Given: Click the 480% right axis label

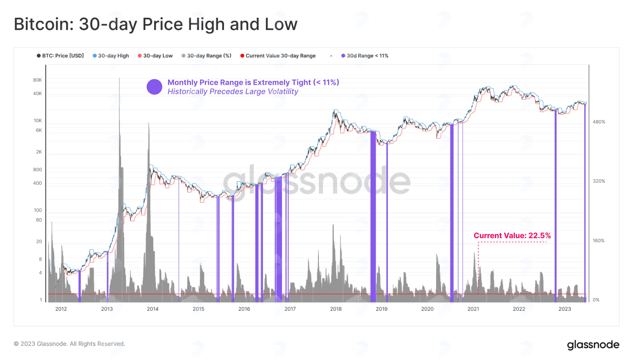Looking at the screenshot, I should coord(599,122).
